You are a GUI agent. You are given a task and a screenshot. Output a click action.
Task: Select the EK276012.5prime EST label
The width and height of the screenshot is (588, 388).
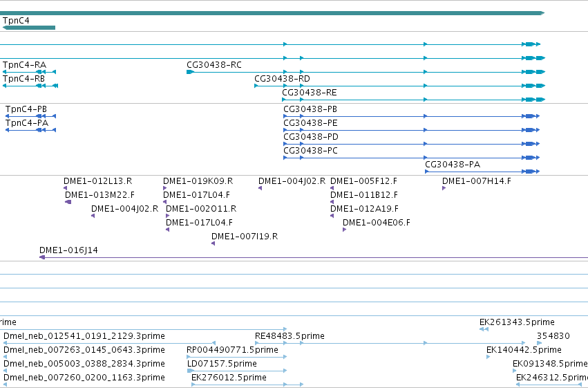229,378
